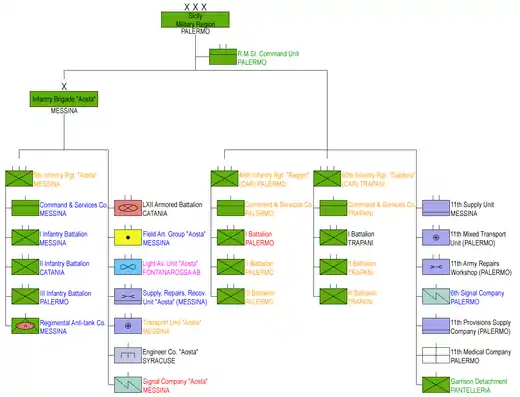Select the Engineer Co. "Aosta" symbol
This screenshot has width=520, height=397.
[128, 355]
